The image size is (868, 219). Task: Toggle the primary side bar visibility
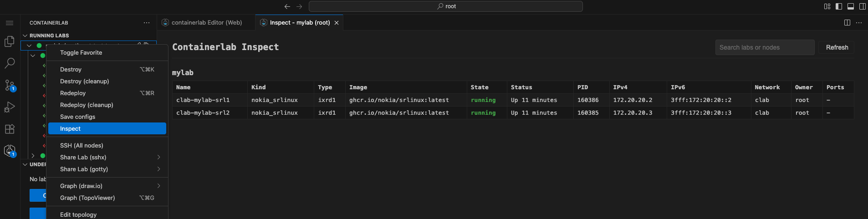(839, 6)
